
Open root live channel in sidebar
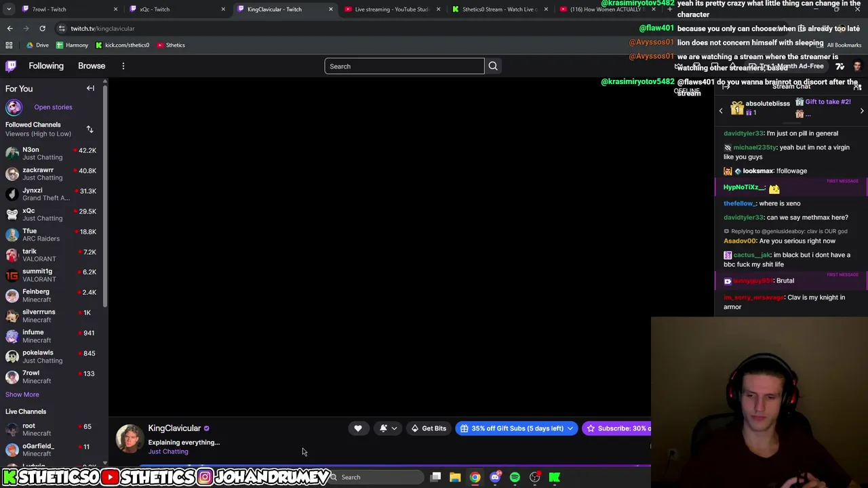click(52, 430)
